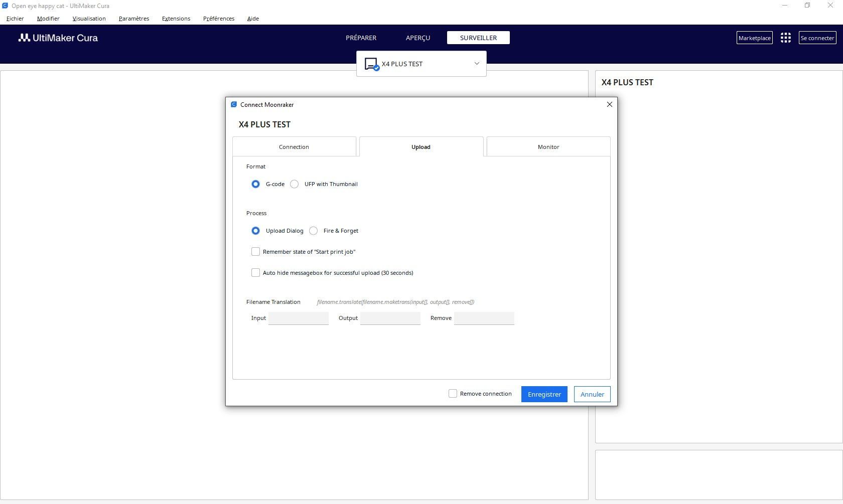The image size is (843, 504).
Task: Focus the Remove filename translation field
Action: coord(484,318)
